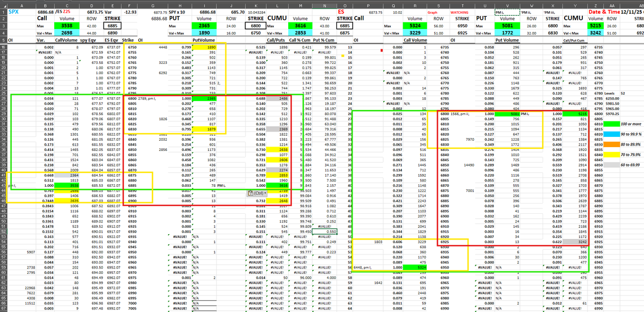Screen dimensions: 644x312
Task: Select row header 16
Action: pyautogui.click(x=3, y=47)
